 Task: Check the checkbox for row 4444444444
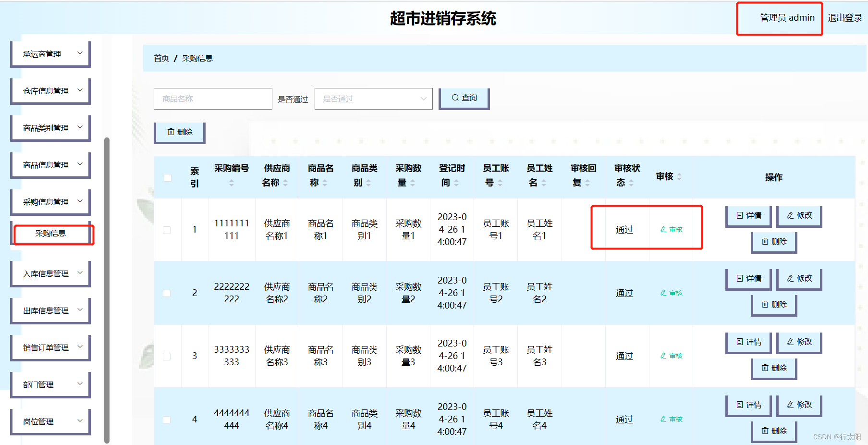coord(167,420)
